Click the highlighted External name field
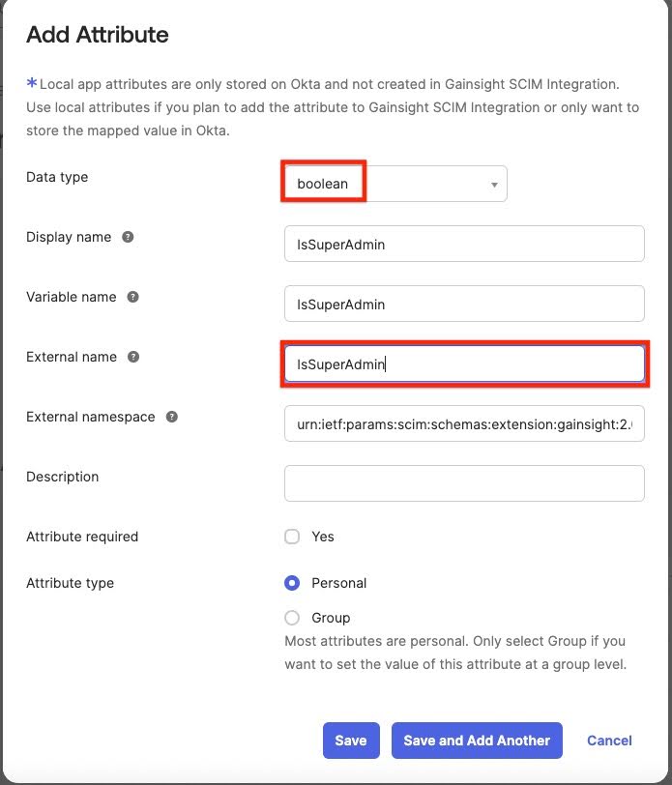 pos(464,363)
